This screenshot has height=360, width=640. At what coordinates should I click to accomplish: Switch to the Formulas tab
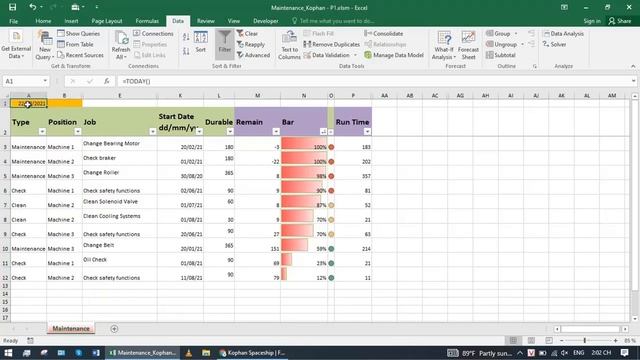(x=147, y=21)
